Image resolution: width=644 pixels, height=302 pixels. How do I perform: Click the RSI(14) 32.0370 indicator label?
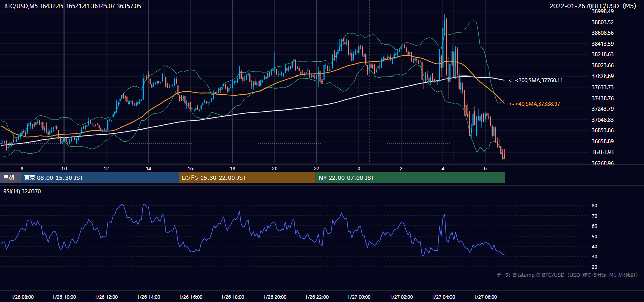tap(22, 191)
